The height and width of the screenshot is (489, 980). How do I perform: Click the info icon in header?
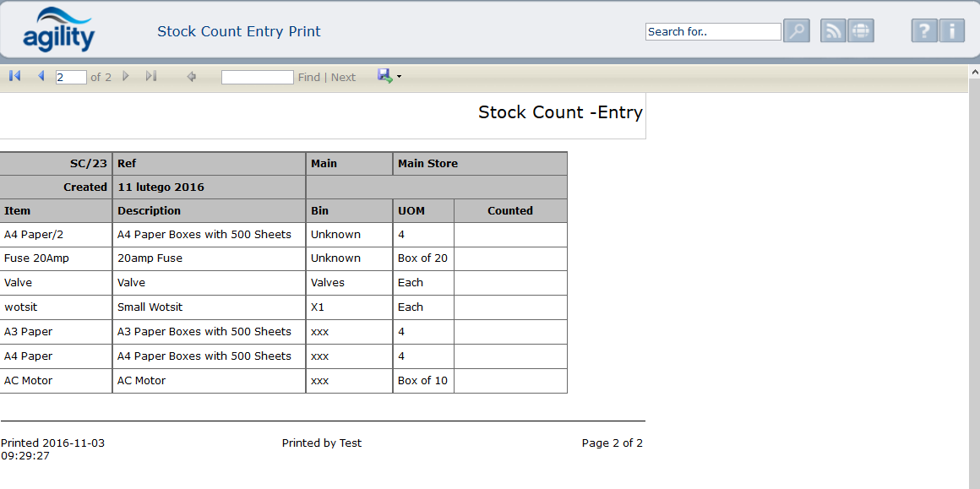pos(951,31)
